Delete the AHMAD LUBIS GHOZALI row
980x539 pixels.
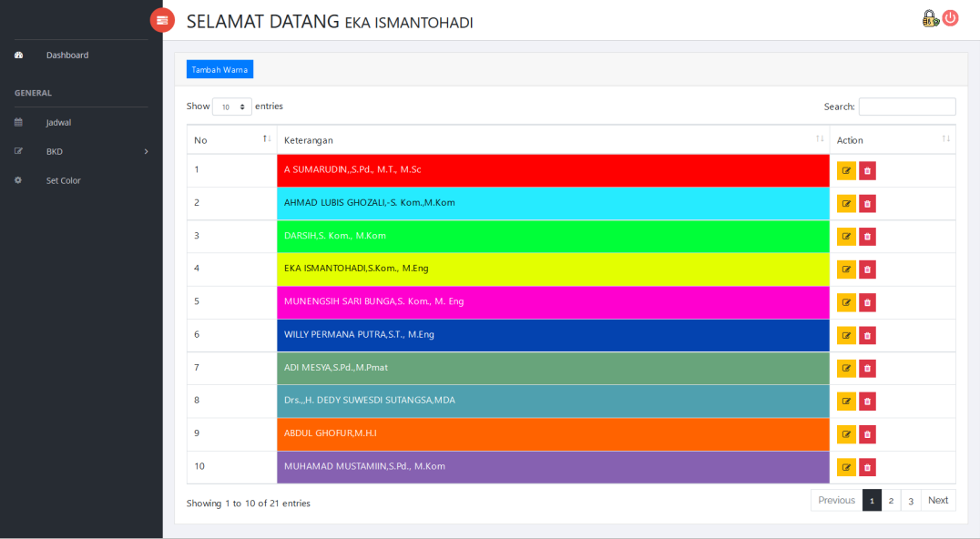click(x=867, y=204)
